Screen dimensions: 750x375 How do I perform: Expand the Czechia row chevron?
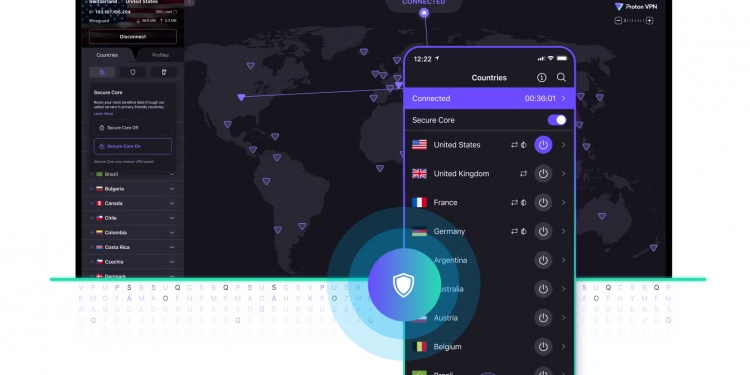(172, 262)
